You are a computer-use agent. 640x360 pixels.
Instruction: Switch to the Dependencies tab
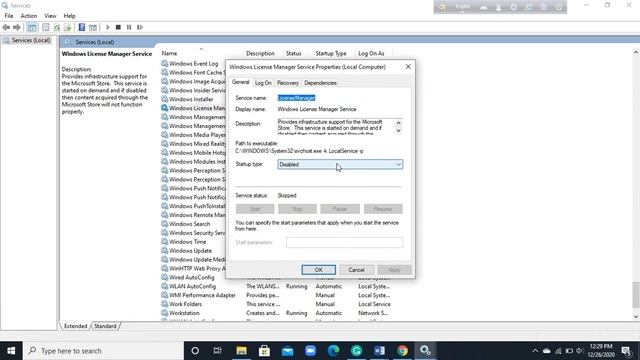point(320,83)
